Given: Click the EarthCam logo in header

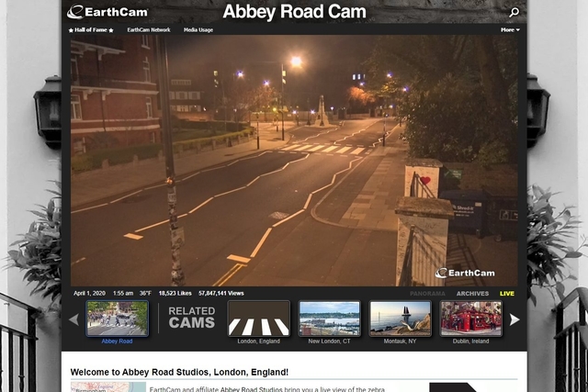Looking at the screenshot, I should [107, 12].
